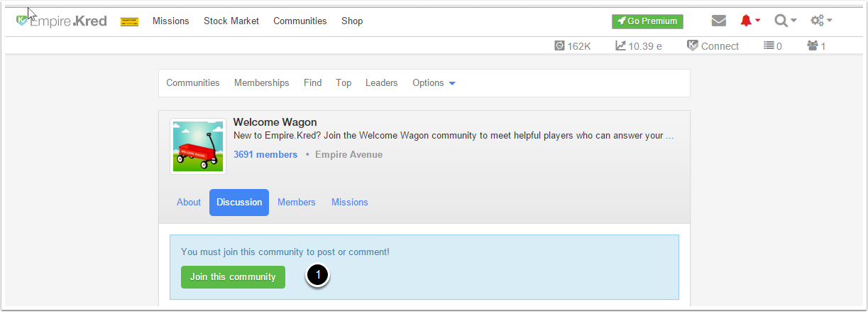Open the Top communities link
The image size is (868, 312).
(x=344, y=83)
